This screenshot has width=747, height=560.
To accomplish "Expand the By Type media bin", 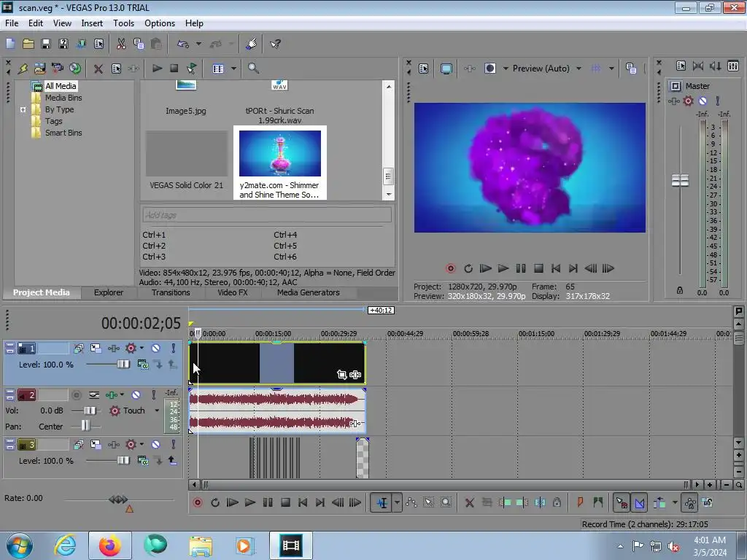I will tap(23, 109).
